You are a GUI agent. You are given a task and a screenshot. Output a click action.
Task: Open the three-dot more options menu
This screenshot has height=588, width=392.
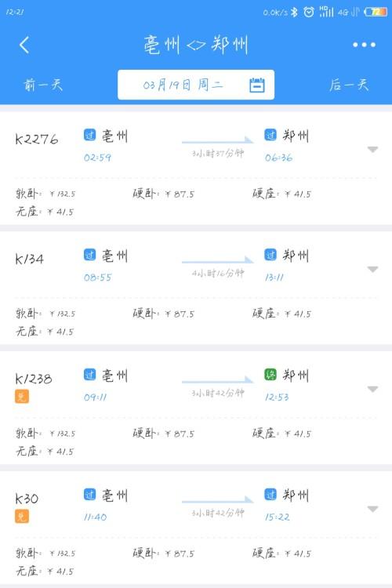click(364, 45)
